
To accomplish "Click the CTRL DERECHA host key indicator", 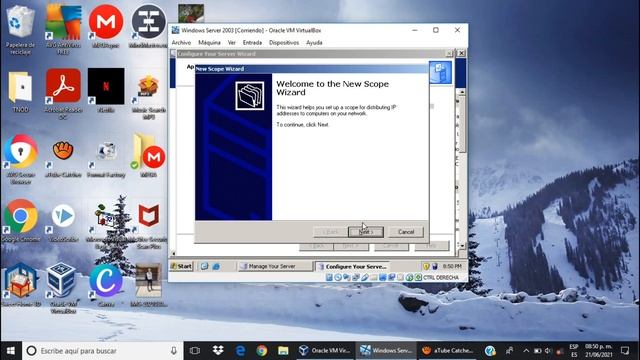I will click(x=441, y=278).
